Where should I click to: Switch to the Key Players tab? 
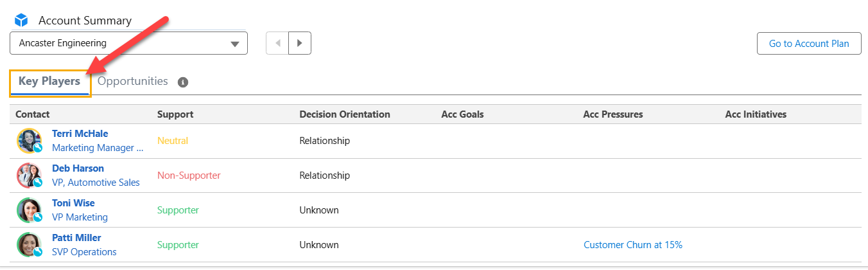(49, 82)
